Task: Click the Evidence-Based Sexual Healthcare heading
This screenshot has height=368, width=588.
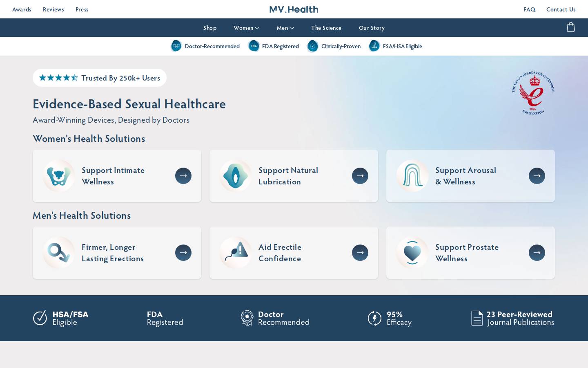Action: (129, 104)
